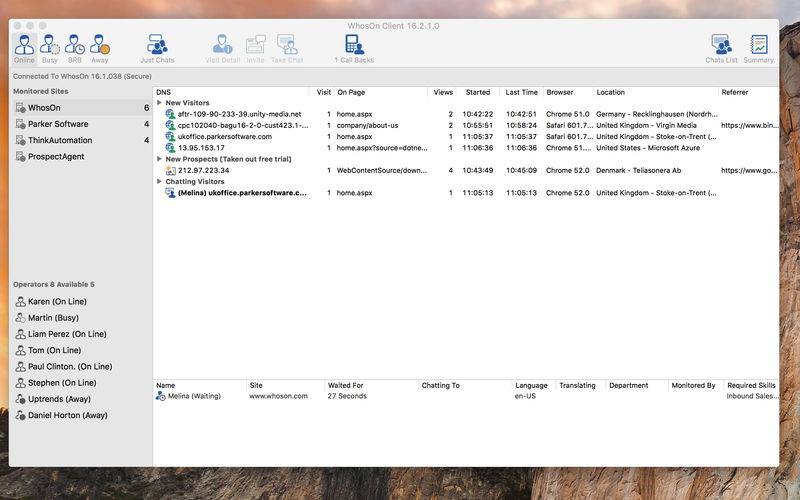Collapse the Chatting Visitors group

point(159,181)
